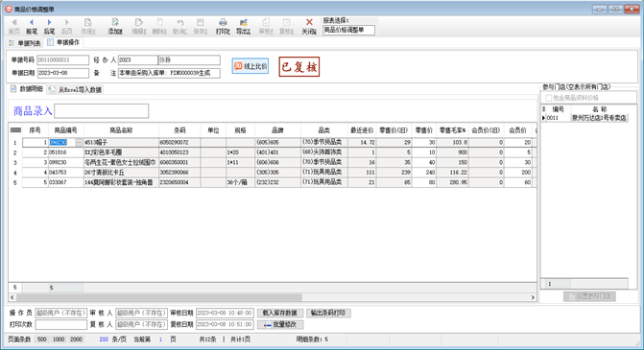Set page size to 500
The image size is (644, 350).
click(x=42, y=339)
